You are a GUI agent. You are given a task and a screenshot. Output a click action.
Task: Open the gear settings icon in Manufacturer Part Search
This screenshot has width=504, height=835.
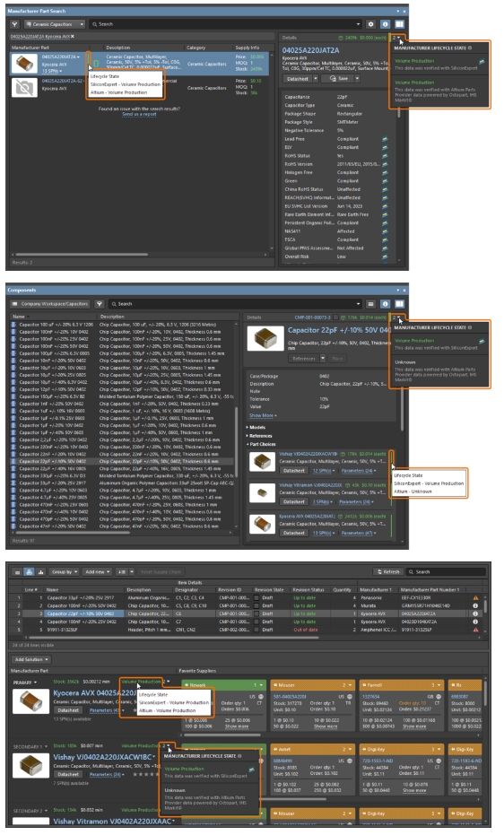[x=371, y=24]
